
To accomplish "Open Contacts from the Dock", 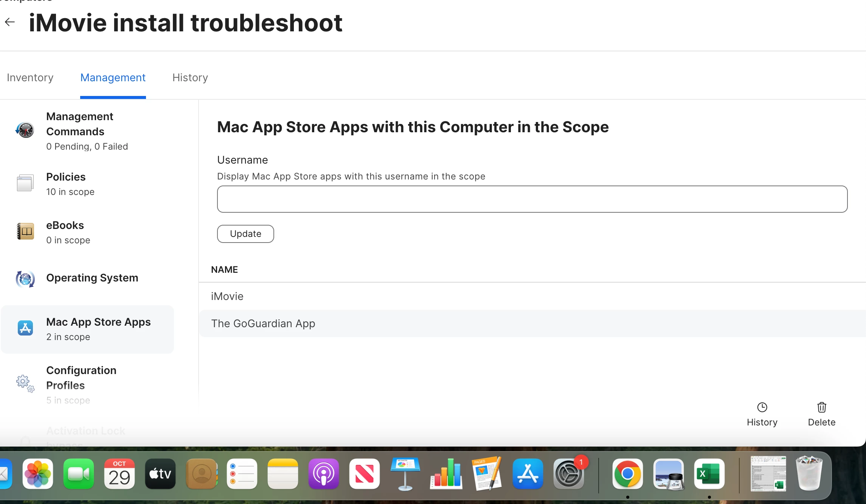I will (x=202, y=474).
